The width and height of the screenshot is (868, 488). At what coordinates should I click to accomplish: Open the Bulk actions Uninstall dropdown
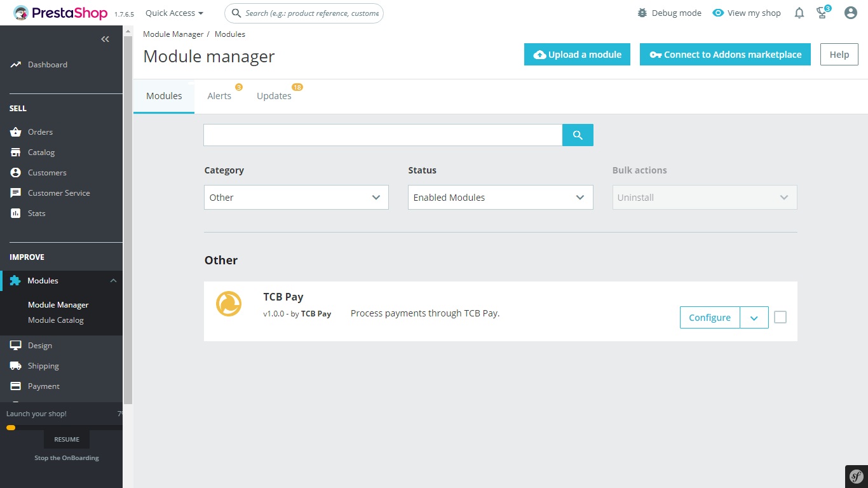705,198
